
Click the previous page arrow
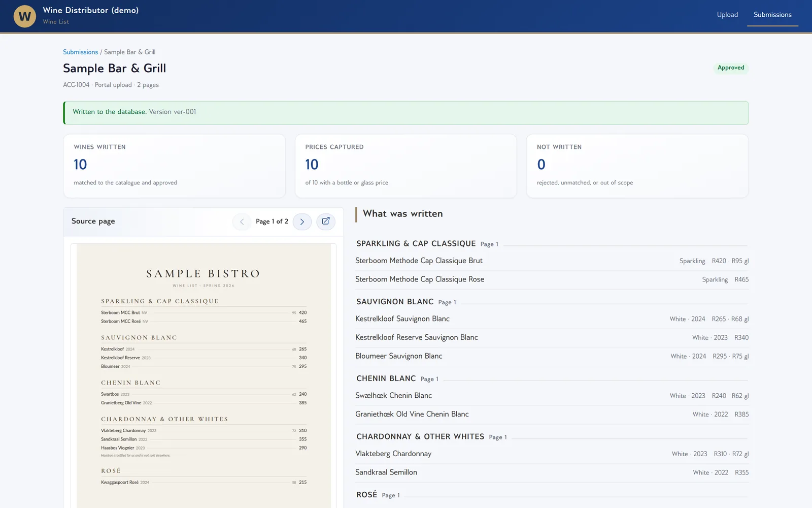tap(242, 221)
